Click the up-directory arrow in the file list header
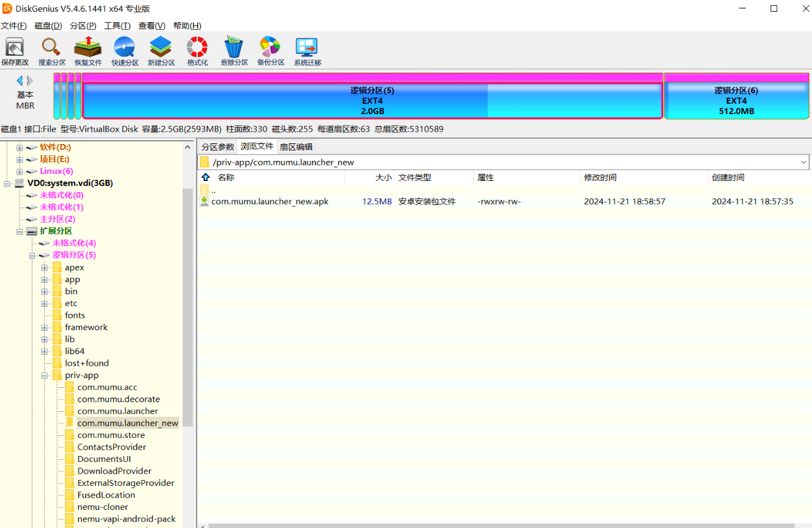 click(x=206, y=177)
